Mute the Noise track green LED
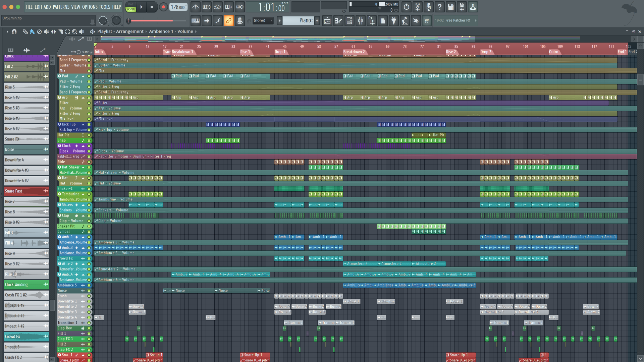This screenshot has height=362, width=644. point(89,291)
